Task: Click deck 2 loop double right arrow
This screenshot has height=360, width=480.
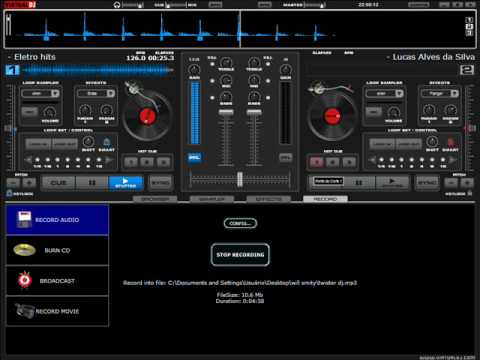Action: point(452,160)
